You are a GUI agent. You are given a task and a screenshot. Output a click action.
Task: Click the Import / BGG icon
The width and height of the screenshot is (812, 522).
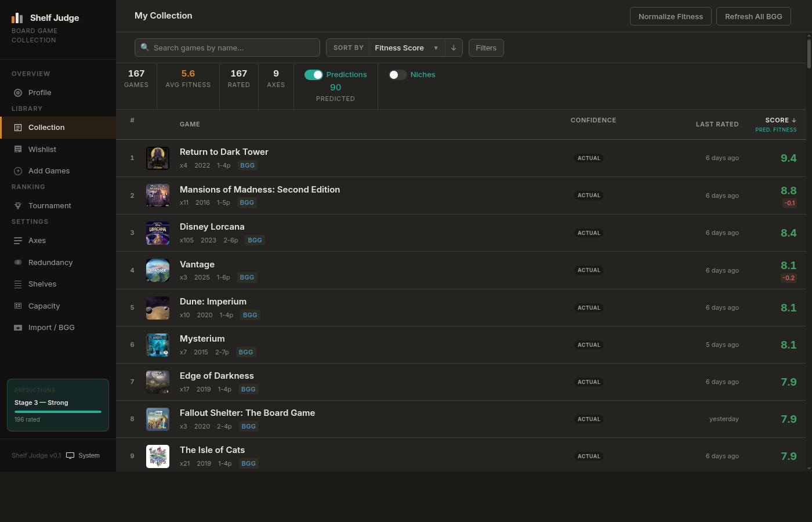click(x=18, y=328)
